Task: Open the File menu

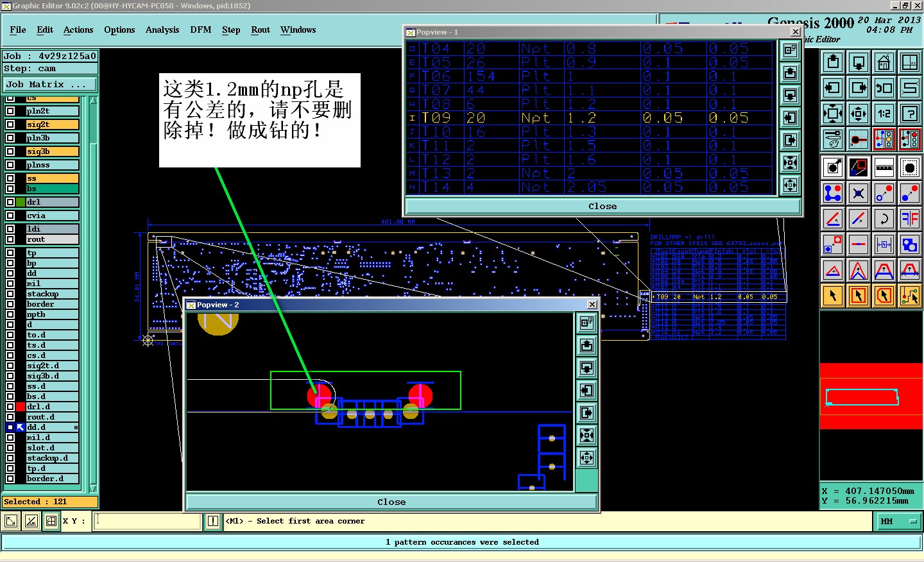Action: tap(18, 30)
